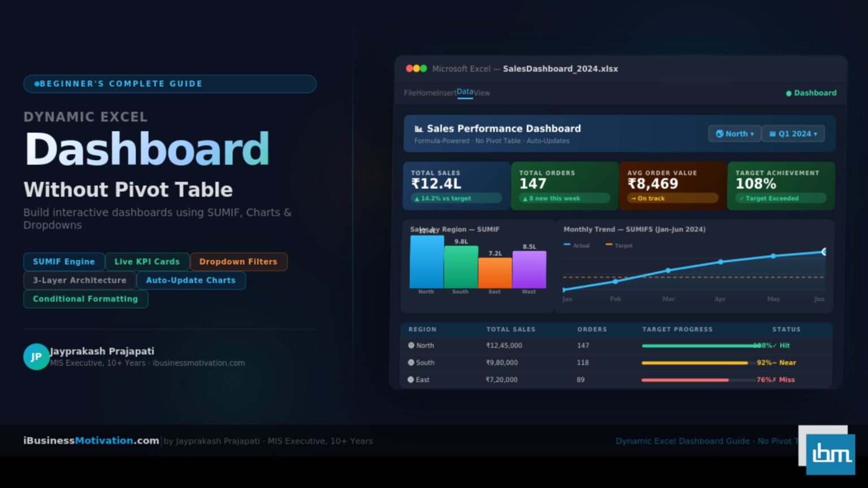This screenshot has height=488, width=868.
Task: Click the calendar icon in the Q1 2024 selector
Action: (774, 133)
